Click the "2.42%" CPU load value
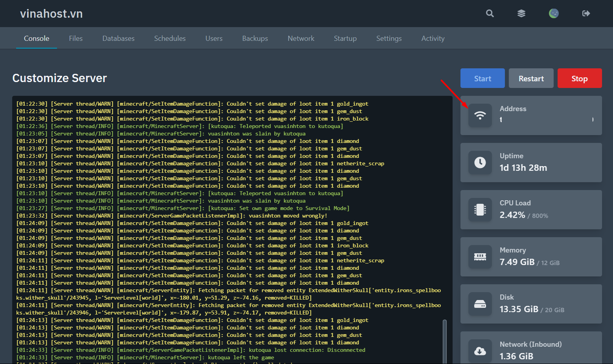Viewport: 613px width, 364px height. tap(512, 215)
